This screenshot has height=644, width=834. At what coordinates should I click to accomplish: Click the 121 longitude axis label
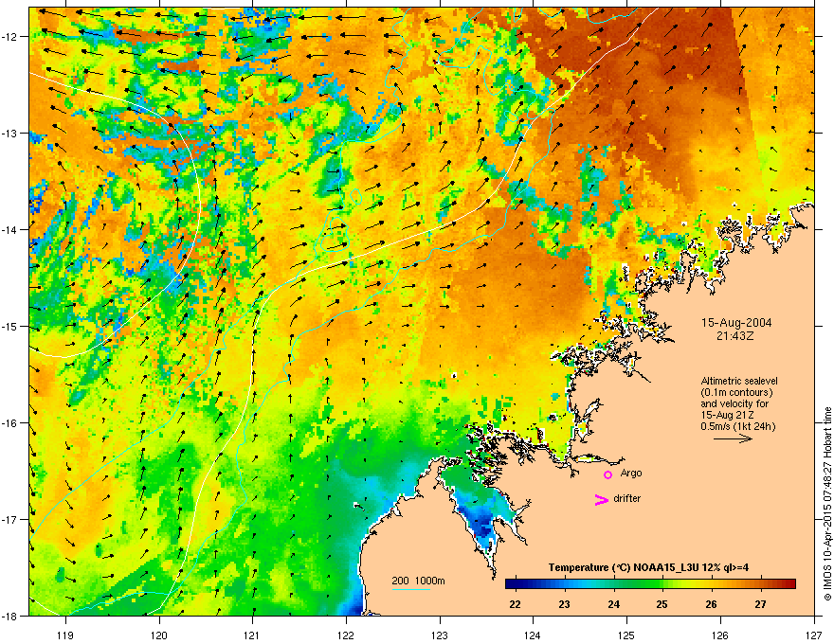click(252, 635)
